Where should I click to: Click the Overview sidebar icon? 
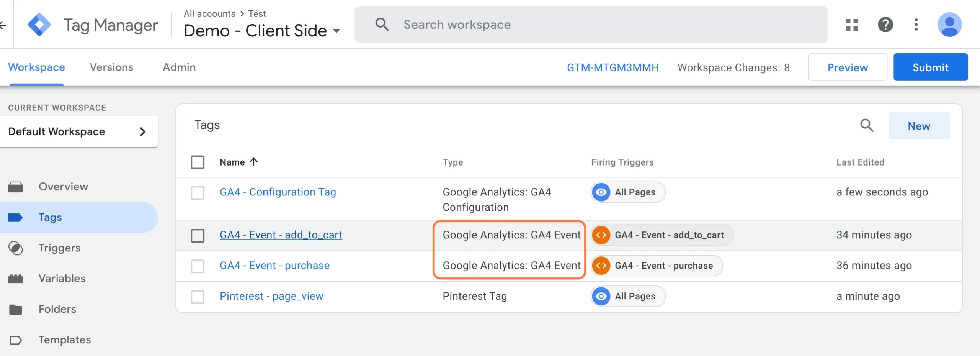coord(16,187)
